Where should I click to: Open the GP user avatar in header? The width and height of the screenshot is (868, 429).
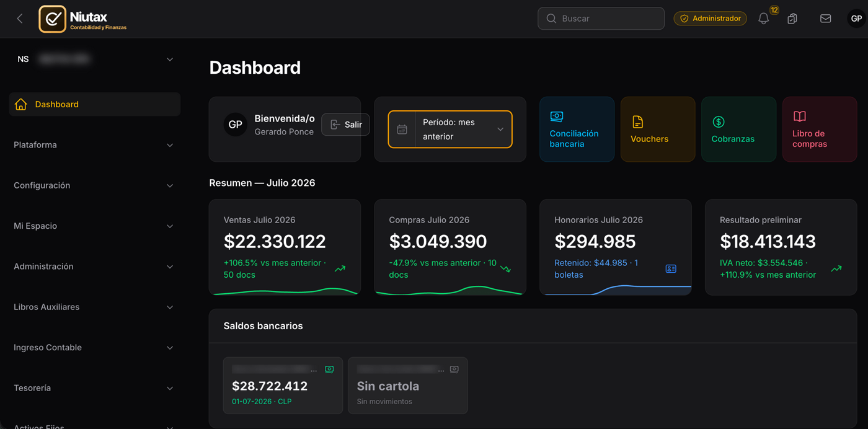[856, 19]
